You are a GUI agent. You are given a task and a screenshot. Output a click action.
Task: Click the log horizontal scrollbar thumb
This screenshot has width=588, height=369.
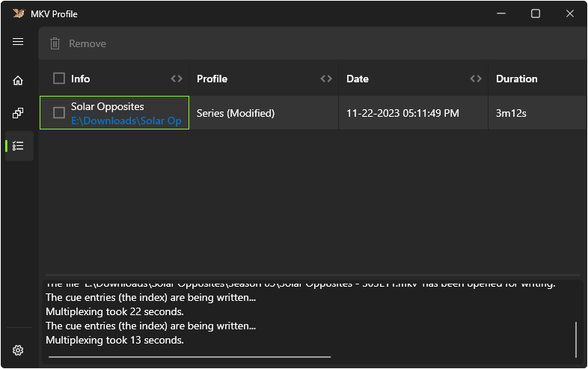click(x=190, y=357)
